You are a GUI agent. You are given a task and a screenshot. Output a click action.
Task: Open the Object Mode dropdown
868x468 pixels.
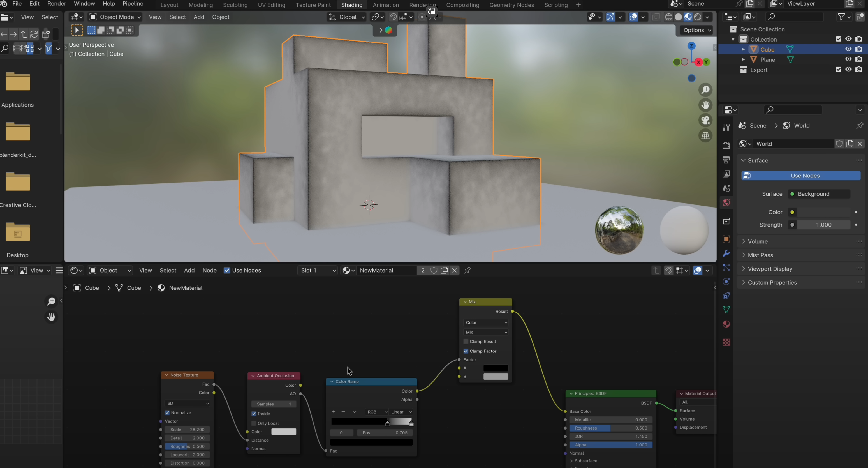pos(115,17)
